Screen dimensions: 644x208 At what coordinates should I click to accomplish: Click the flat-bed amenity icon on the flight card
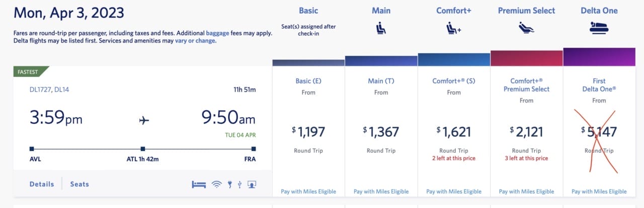[199, 184]
